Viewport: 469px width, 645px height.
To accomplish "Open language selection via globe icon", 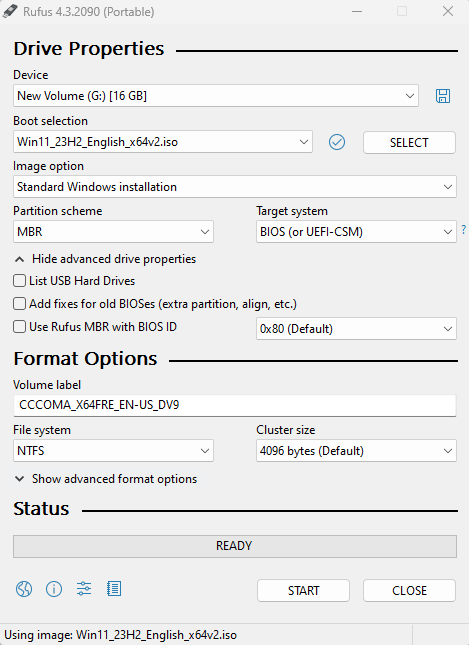I will [x=24, y=589].
